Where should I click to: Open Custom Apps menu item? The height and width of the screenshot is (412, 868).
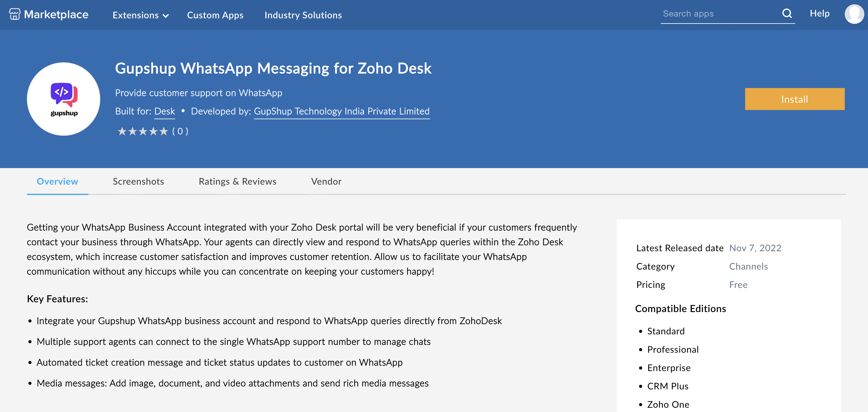(x=215, y=15)
